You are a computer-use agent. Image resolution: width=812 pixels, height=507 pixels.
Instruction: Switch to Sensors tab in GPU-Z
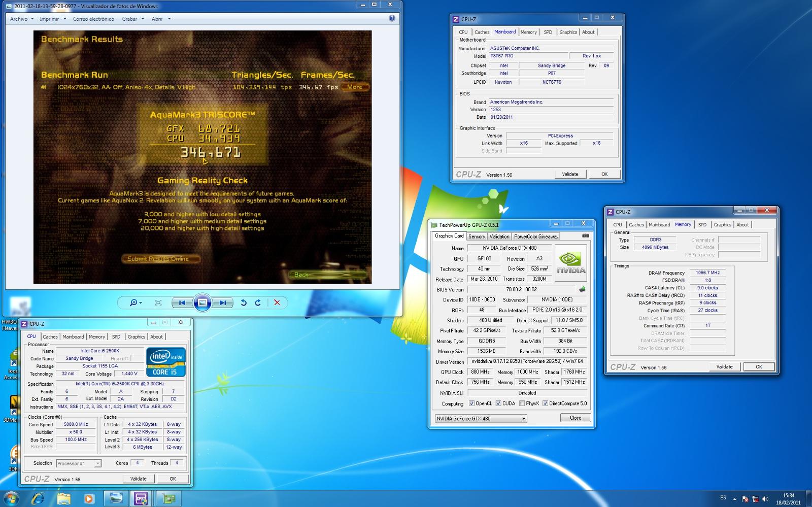pyautogui.click(x=477, y=236)
